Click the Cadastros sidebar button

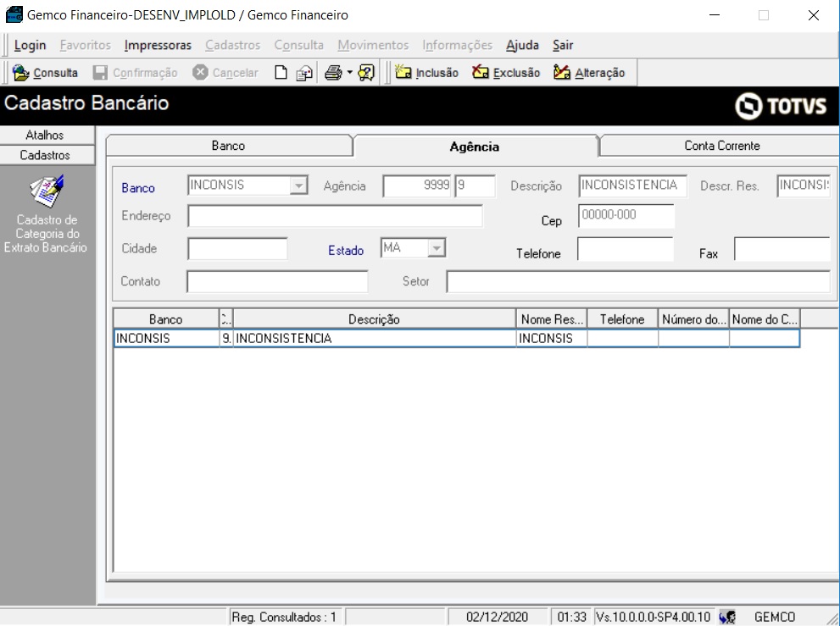[47, 155]
